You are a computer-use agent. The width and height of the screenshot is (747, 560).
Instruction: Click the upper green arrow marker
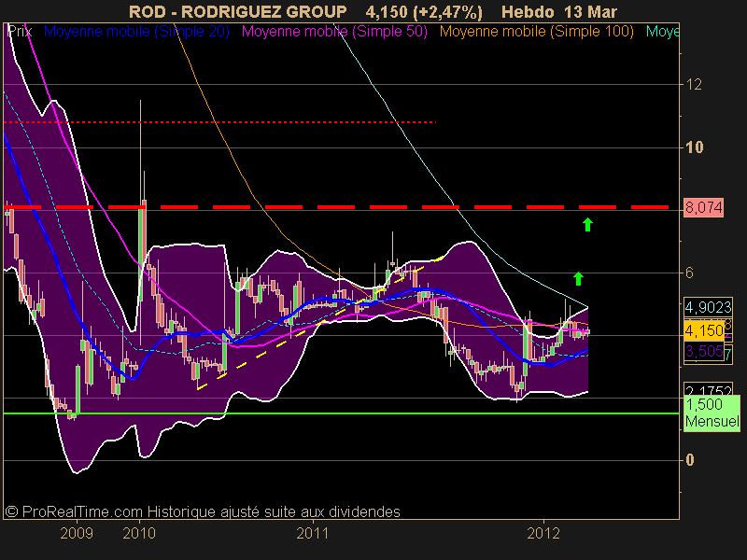[x=588, y=225]
